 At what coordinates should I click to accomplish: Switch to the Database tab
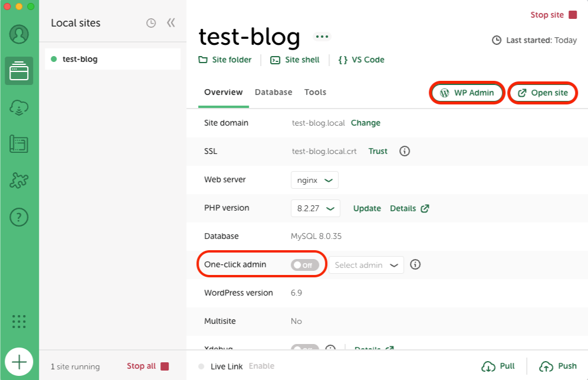click(x=273, y=92)
